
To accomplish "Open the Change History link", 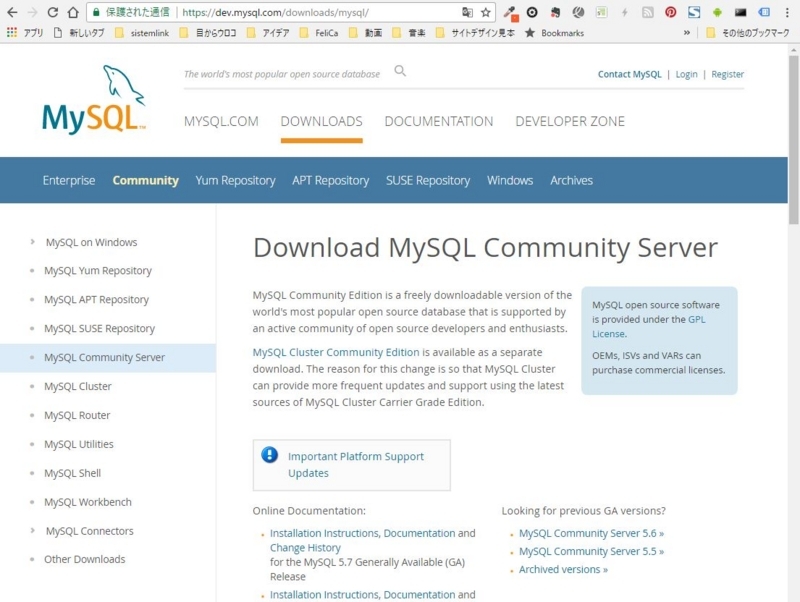I will pos(305,548).
